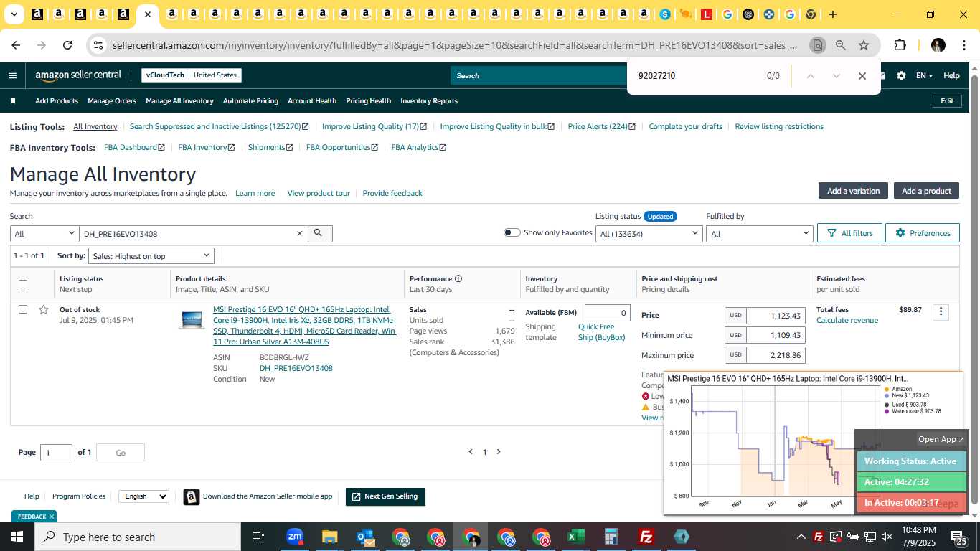This screenshot has height=551, width=980.
Task: Open the three-dot actions menu for the listing
Action: (x=941, y=311)
